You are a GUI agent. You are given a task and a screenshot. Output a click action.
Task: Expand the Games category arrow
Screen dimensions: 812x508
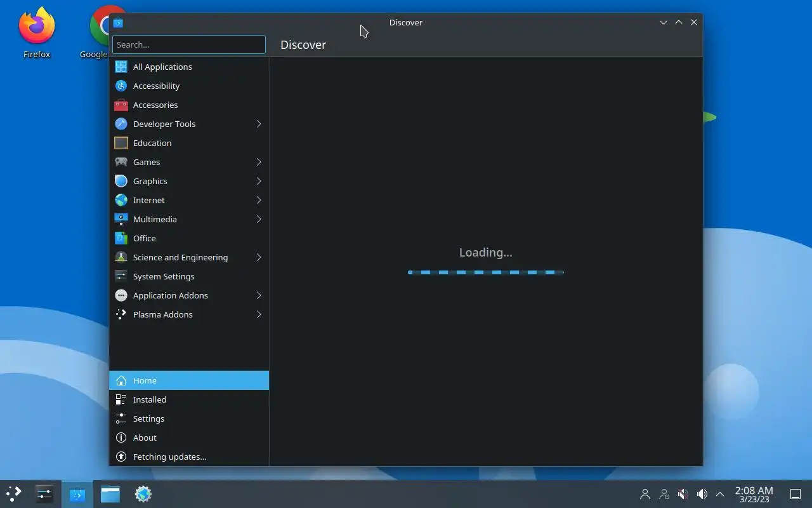[259, 162]
